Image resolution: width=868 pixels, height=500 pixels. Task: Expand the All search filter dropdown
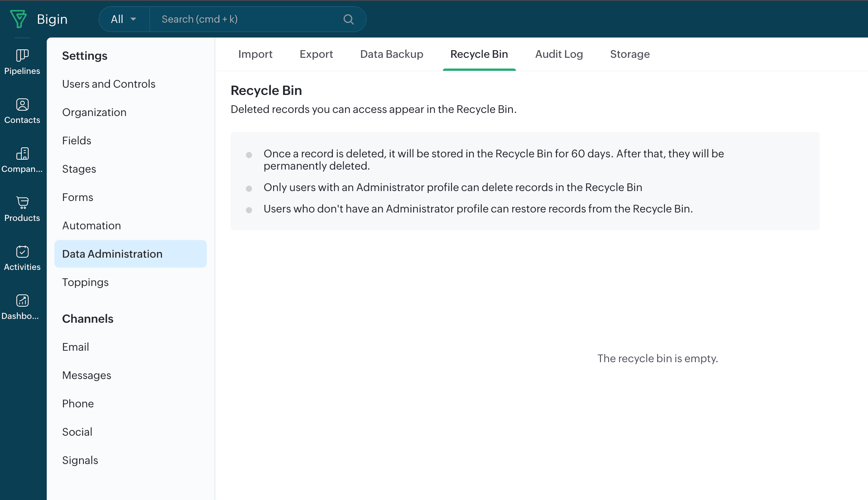click(x=123, y=19)
